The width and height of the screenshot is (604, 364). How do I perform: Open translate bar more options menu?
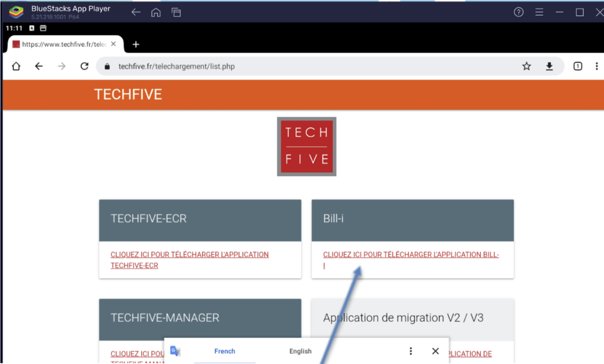[x=411, y=351]
